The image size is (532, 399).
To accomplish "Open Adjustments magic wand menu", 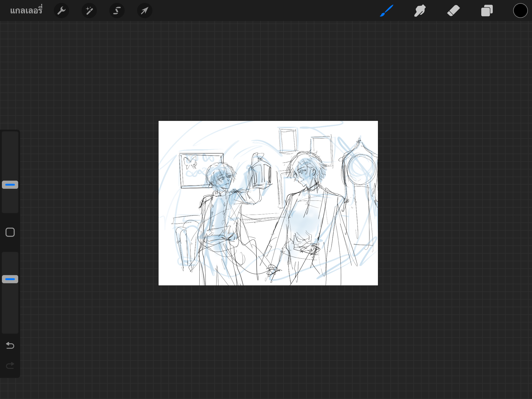I will [x=89, y=11].
